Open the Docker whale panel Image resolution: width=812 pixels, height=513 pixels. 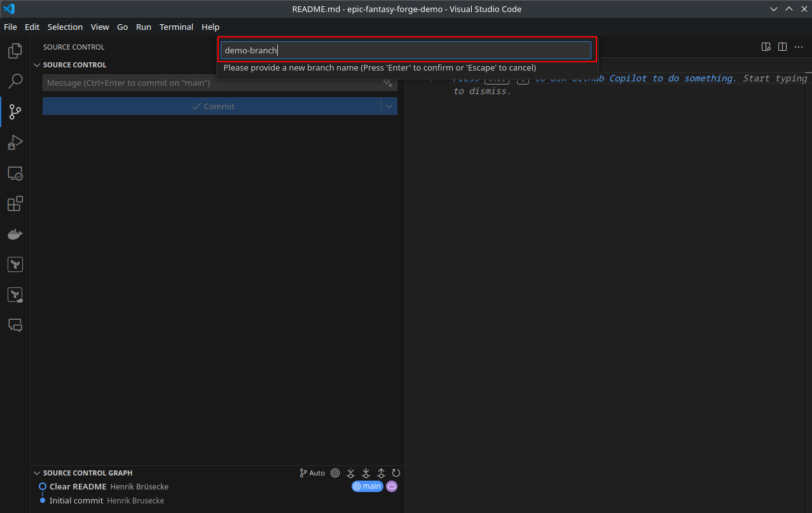coord(15,235)
